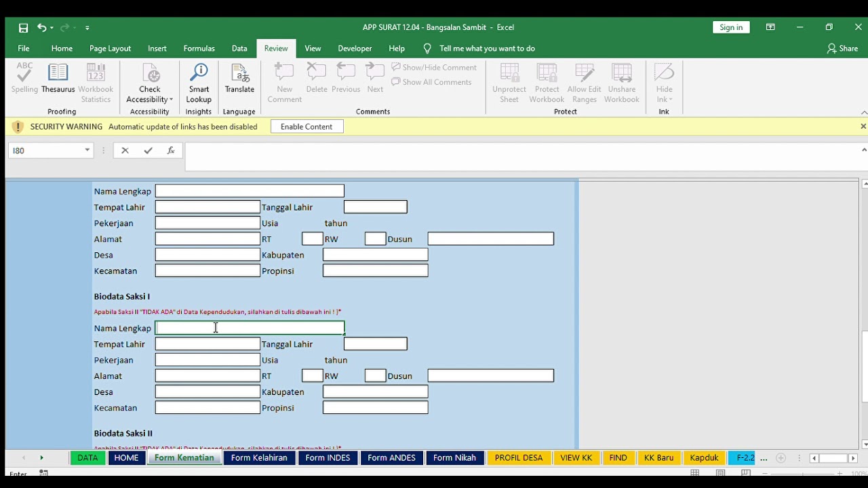Toggle Show/Hide Comment
The height and width of the screenshot is (488, 868).
pyautogui.click(x=434, y=67)
